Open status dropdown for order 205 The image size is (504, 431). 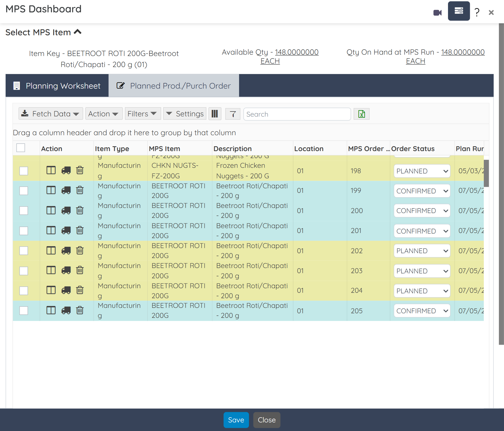(x=422, y=311)
